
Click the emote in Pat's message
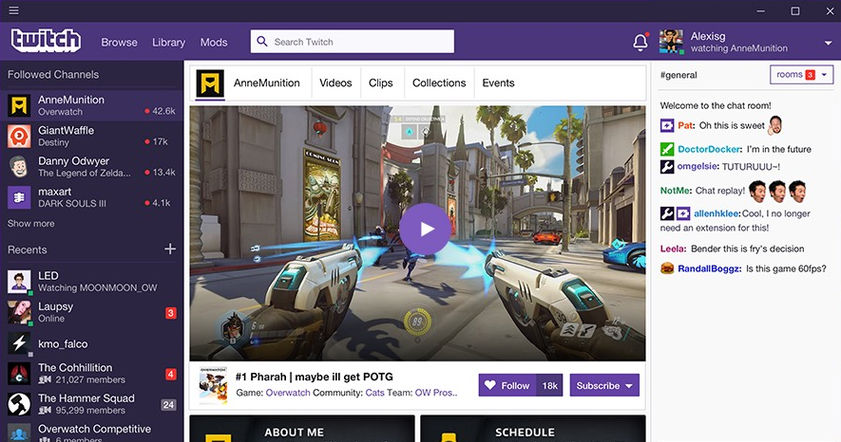[774, 126]
